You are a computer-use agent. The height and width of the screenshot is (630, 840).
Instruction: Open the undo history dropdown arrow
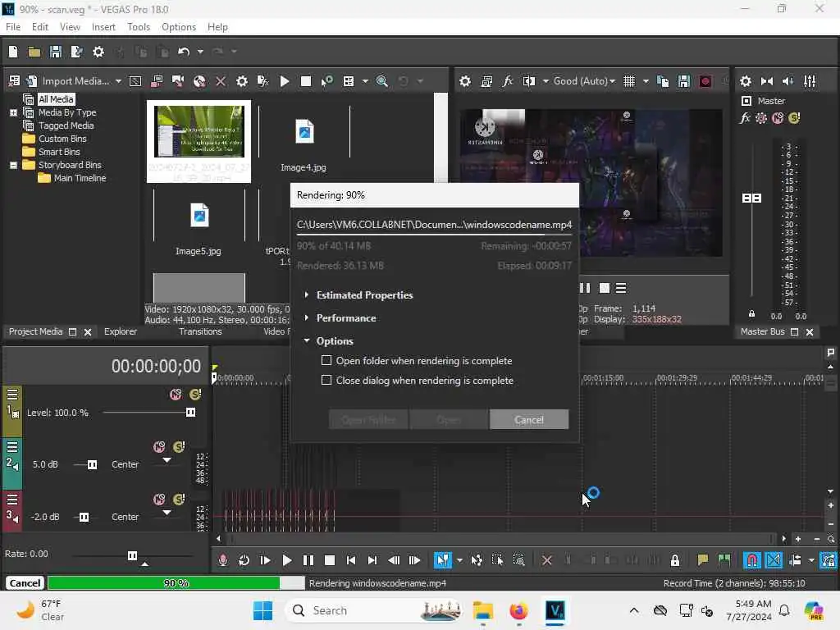click(x=200, y=52)
